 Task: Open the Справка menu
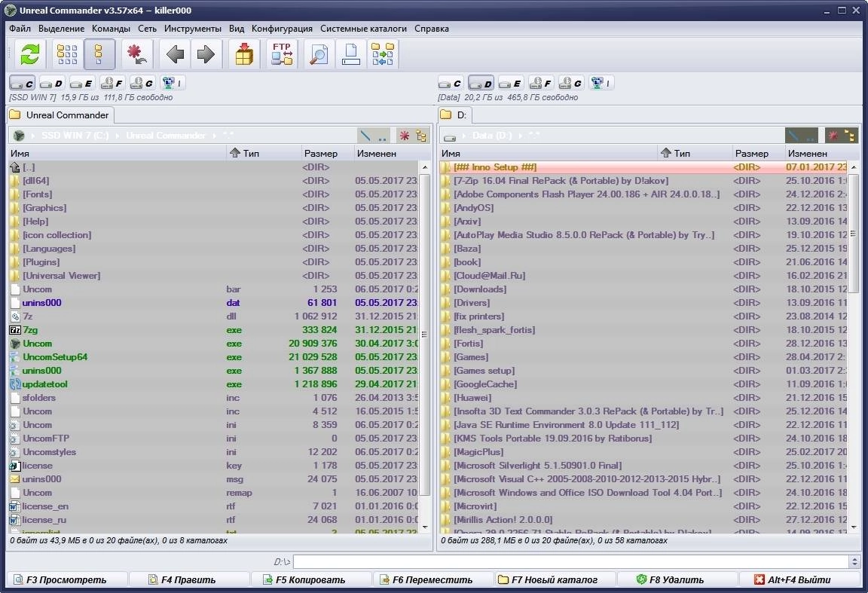point(431,28)
